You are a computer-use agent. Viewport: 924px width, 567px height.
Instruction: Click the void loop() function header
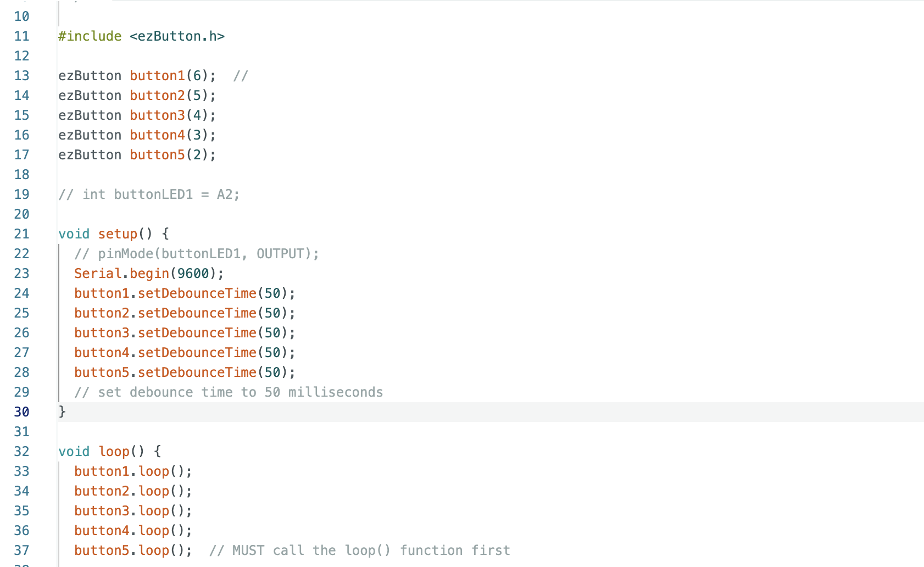point(110,452)
